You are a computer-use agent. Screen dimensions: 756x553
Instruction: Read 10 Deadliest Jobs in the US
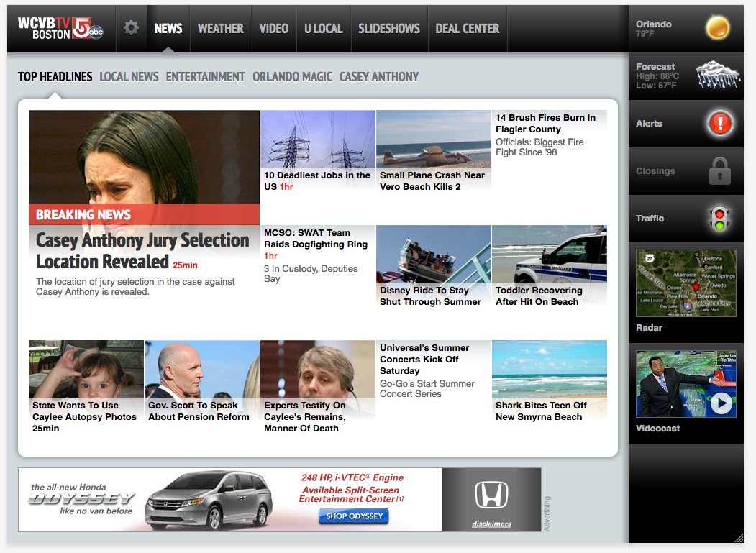pyautogui.click(x=317, y=180)
